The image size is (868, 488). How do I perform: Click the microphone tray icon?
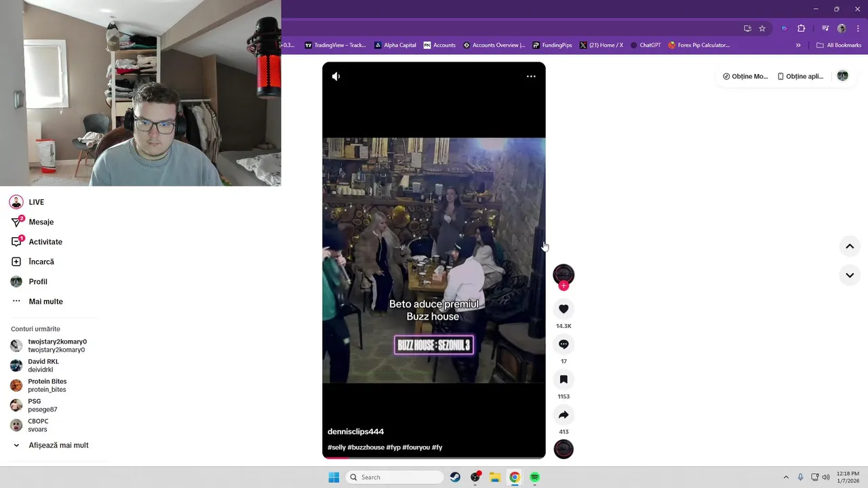pos(801,477)
